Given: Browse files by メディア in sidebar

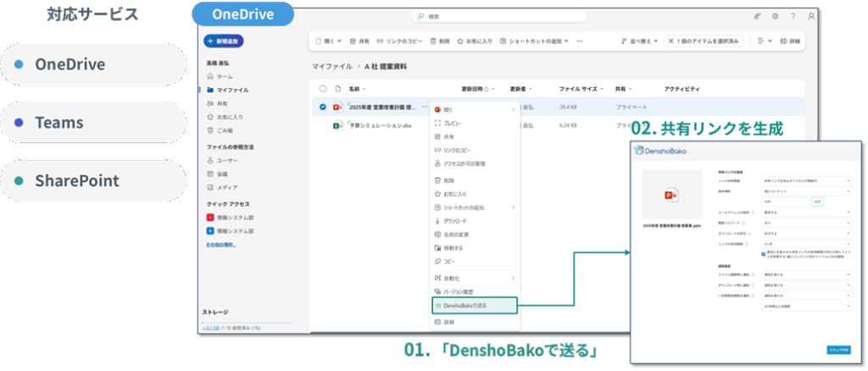Looking at the screenshot, I should pos(221,187).
